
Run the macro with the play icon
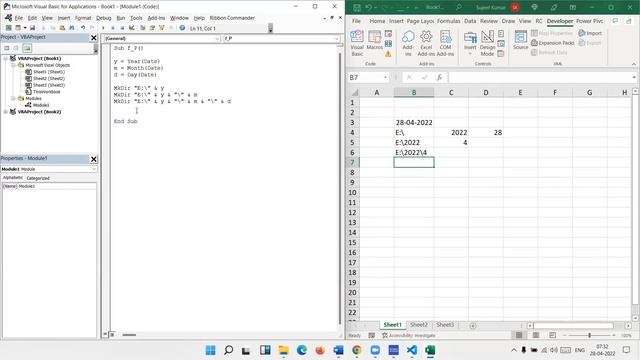click(103, 28)
